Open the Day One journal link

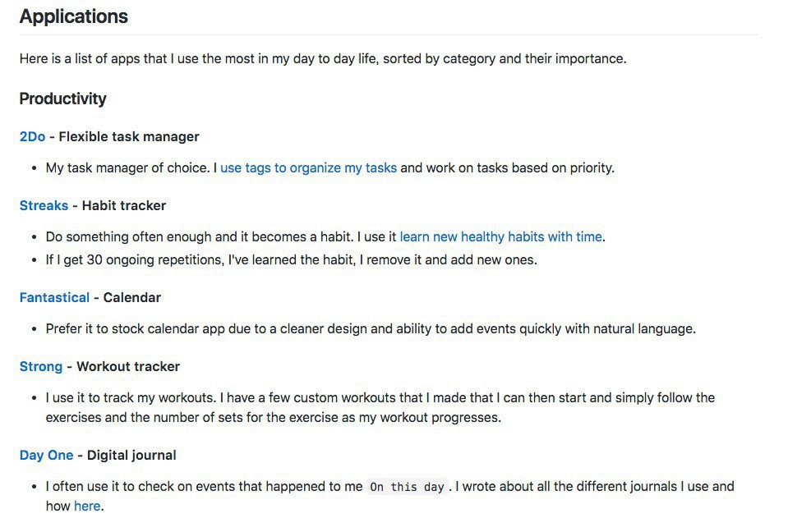tap(46, 456)
